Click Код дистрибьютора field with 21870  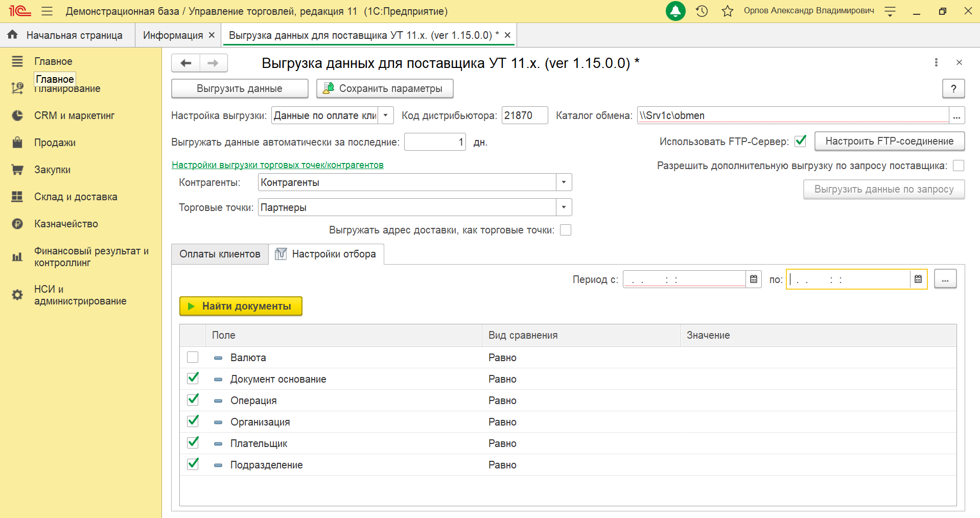[x=525, y=115]
